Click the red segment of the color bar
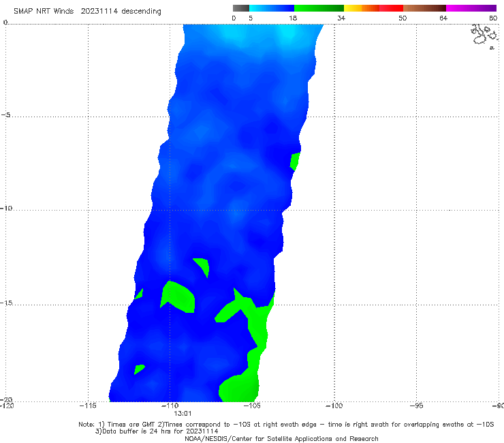This screenshot has height=443, width=504. 391,8
